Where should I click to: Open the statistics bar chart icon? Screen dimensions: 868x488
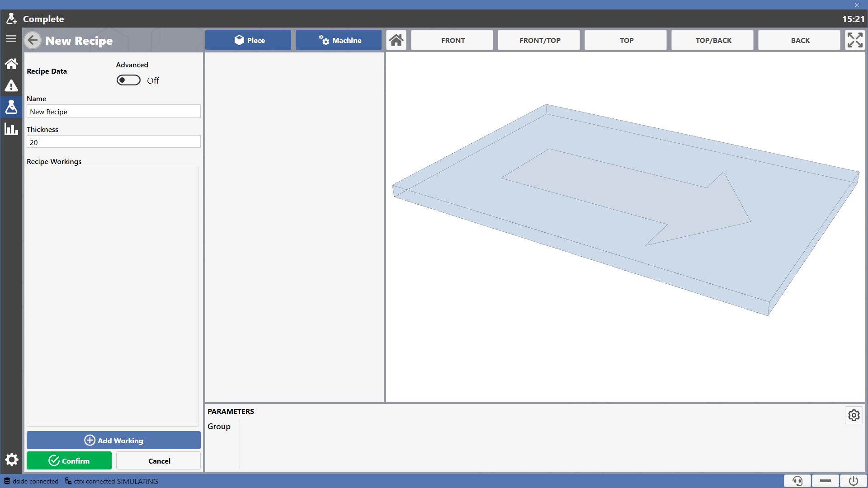click(x=11, y=129)
